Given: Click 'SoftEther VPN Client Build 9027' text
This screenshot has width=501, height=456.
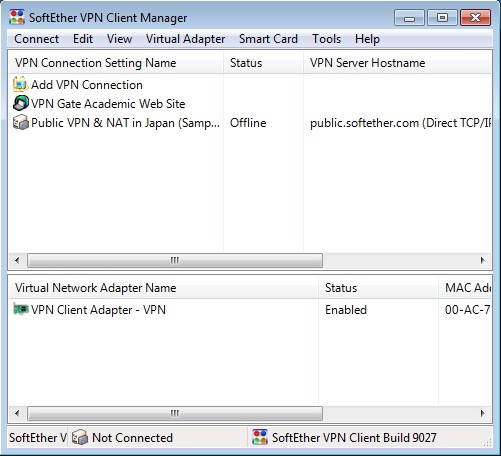Looking at the screenshot, I should coord(354,438).
